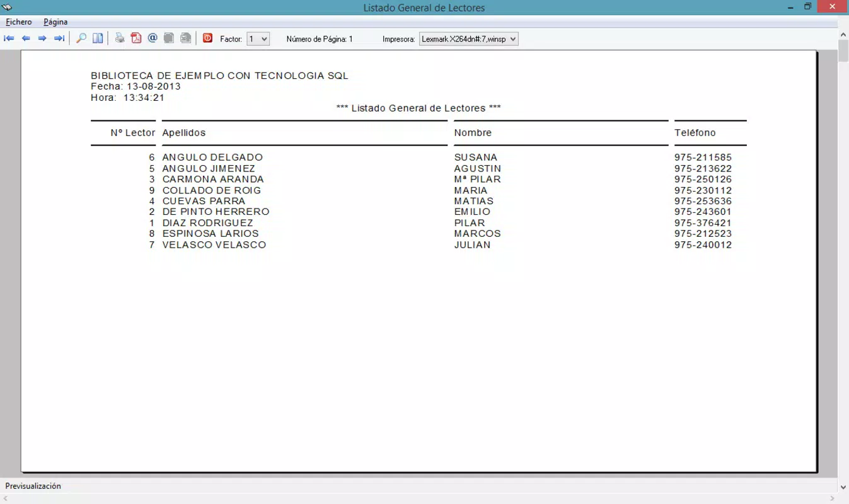The height and width of the screenshot is (504, 849).
Task: Click the magnifying glass zoom icon
Action: point(81,38)
